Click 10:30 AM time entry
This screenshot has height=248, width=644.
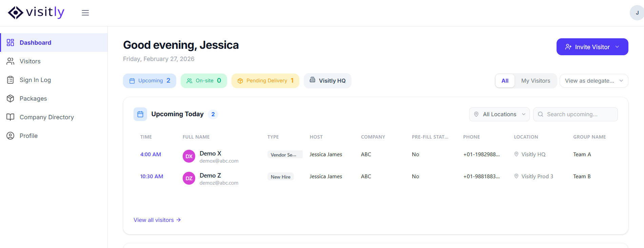[152, 176]
